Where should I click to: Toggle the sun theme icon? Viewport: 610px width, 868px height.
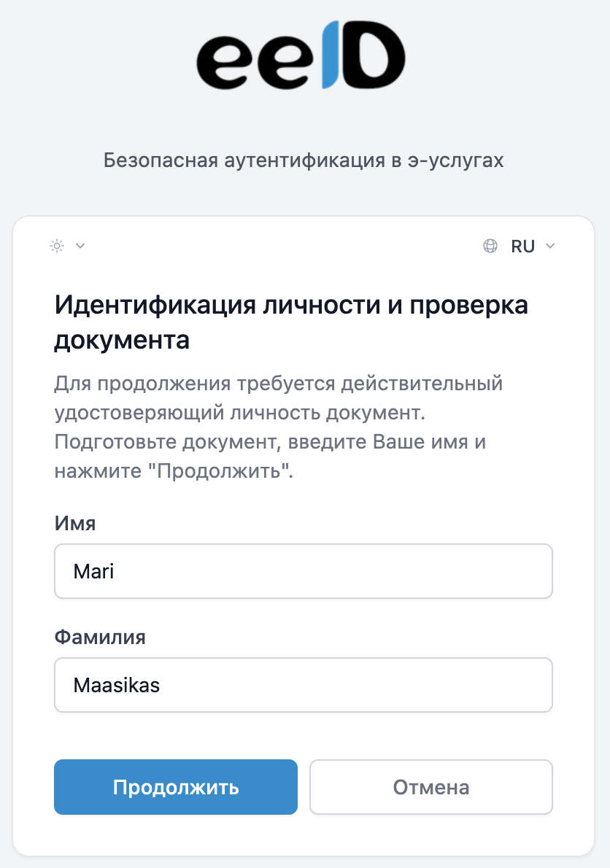tap(57, 246)
